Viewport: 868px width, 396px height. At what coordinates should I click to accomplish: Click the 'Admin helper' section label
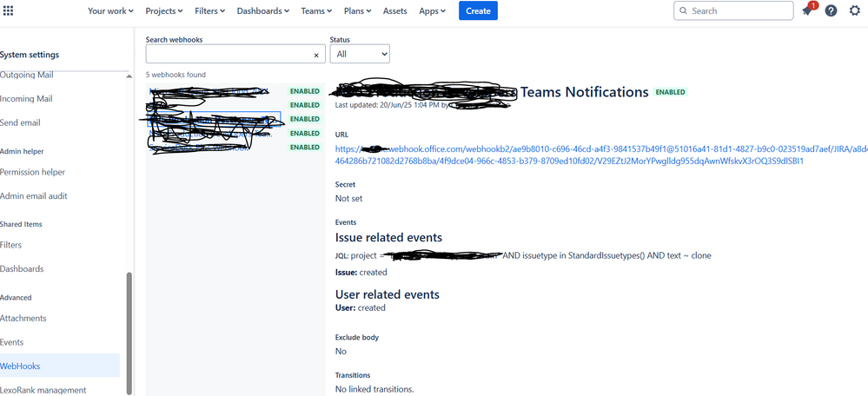click(22, 151)
